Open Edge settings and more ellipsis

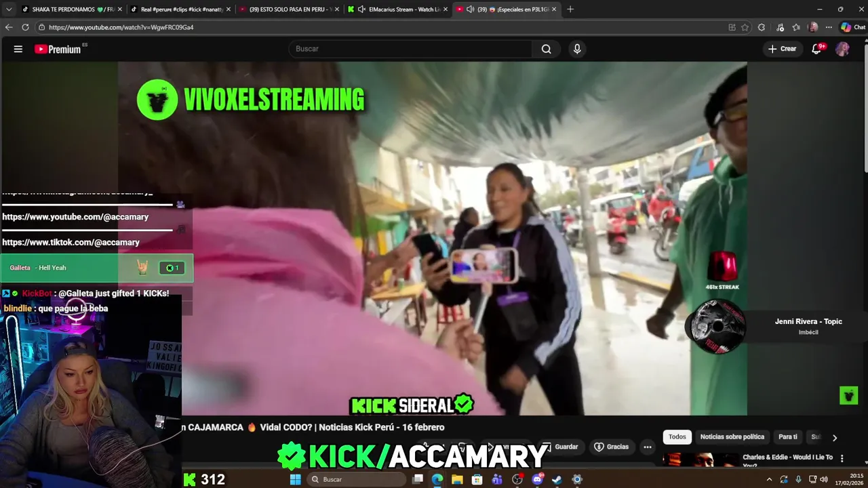click(829, 27)
